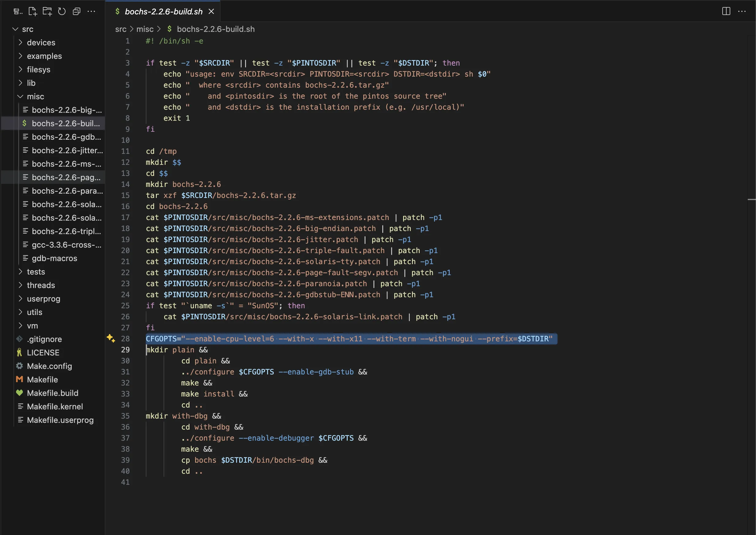
Task: Select the bochs-2.2.6-build.sh editor tab
Action: click(164, 12)
